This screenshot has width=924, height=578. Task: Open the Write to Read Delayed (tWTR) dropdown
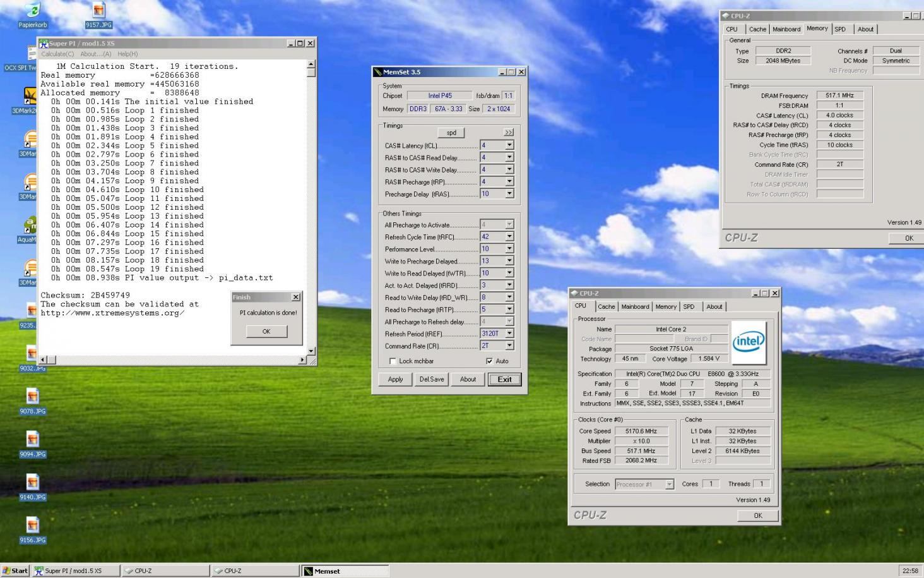tap(509, 273)
